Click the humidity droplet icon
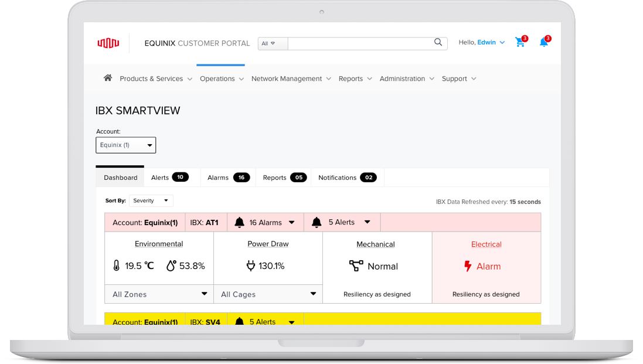Viewport: 643px width, 364px height. 171,266
